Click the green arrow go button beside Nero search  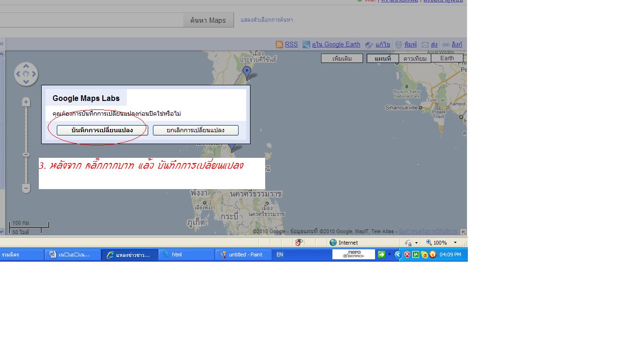[381, 255]
